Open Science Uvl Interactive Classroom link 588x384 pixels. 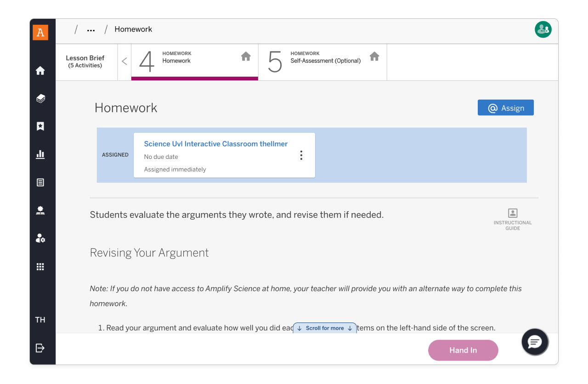click(x=215, y=144)
